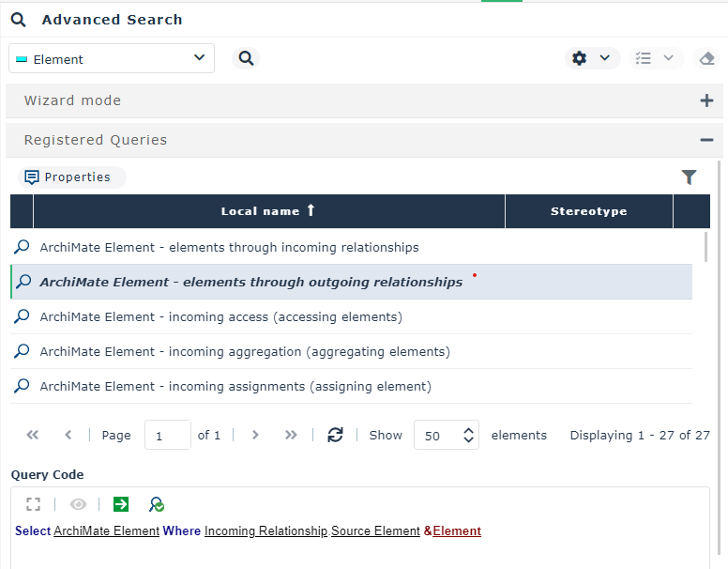
Task: Click the search magnifier button beside Element dropdown
Action: (246, 58)
